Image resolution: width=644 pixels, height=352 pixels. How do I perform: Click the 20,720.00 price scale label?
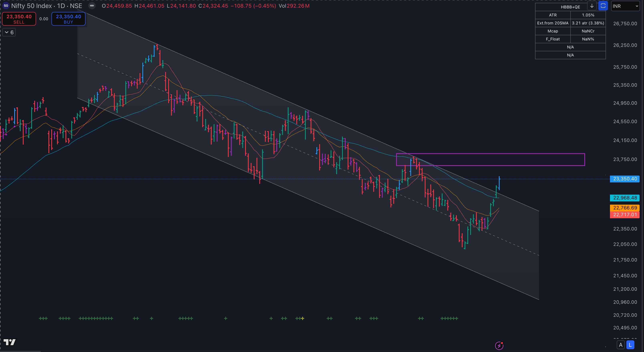pyautogui.click(x=625, y=315)
